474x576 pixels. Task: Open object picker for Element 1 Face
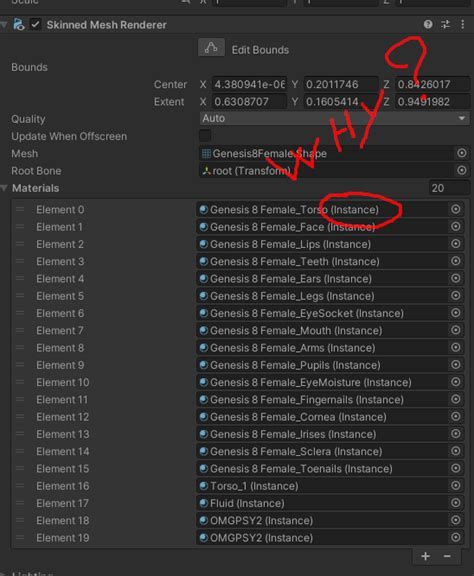pyautogui.click(x=456, y=227)
